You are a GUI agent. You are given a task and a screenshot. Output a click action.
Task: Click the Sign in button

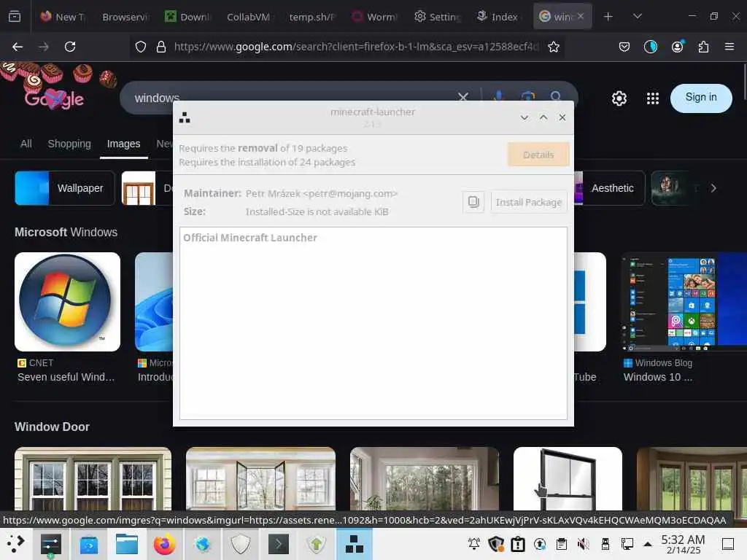coord(701,98)
